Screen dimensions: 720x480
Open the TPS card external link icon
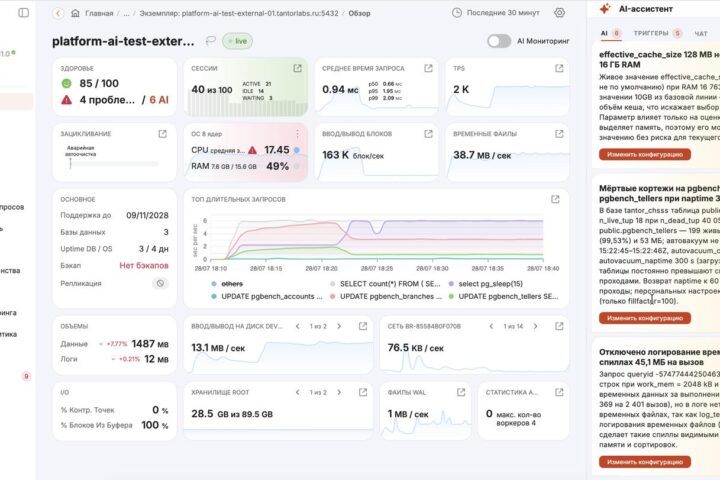[x=559, y=68]
